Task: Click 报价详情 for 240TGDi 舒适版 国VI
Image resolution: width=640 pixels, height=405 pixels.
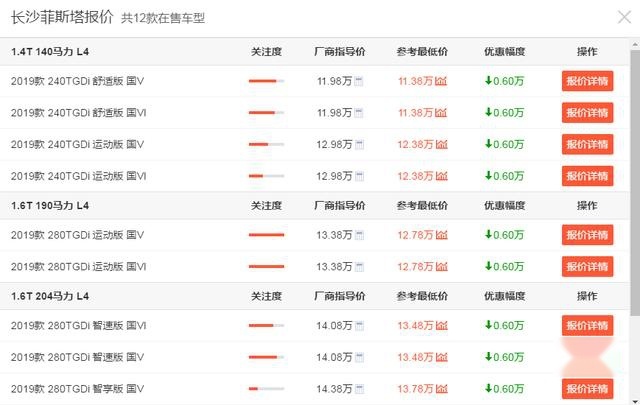Action: point(587,113)
